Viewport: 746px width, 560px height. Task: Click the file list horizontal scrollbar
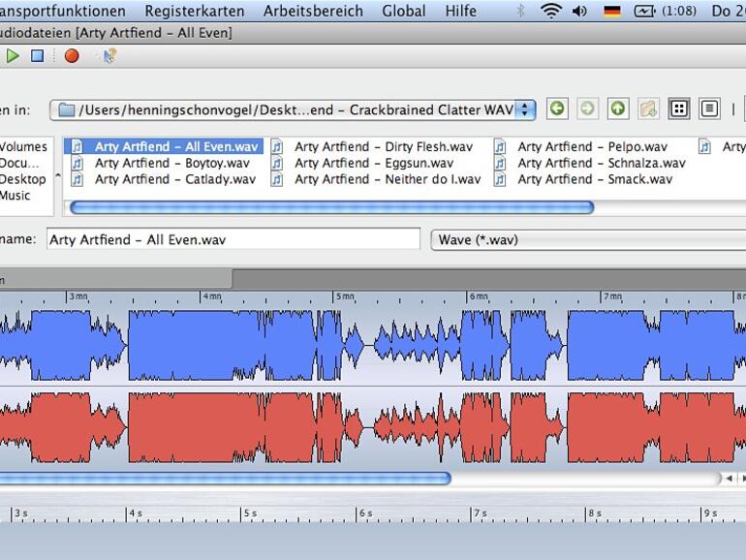pos(331,206)
